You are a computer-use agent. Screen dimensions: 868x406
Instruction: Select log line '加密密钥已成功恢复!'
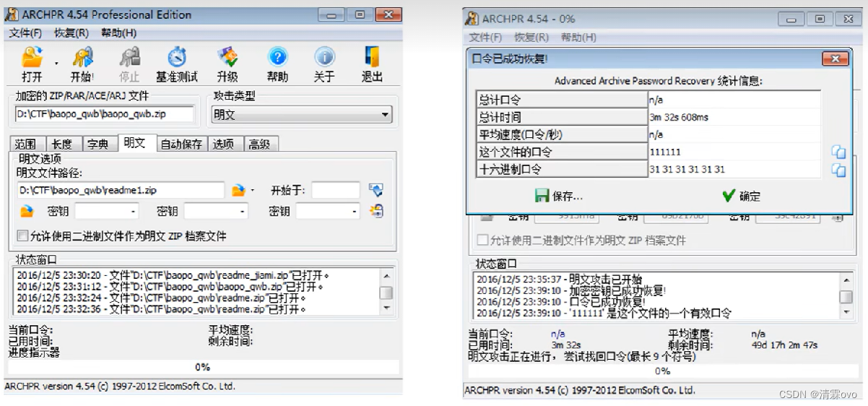click(x=571, y=290)
